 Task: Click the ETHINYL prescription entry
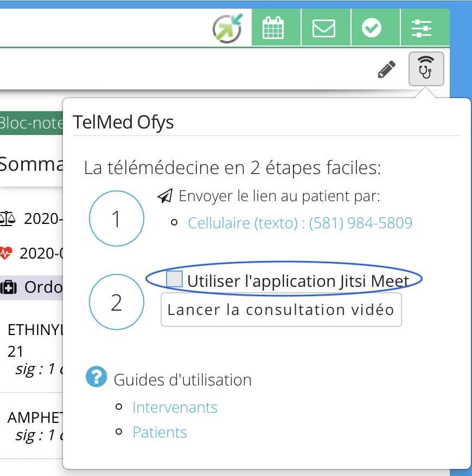tap(34, 350)
